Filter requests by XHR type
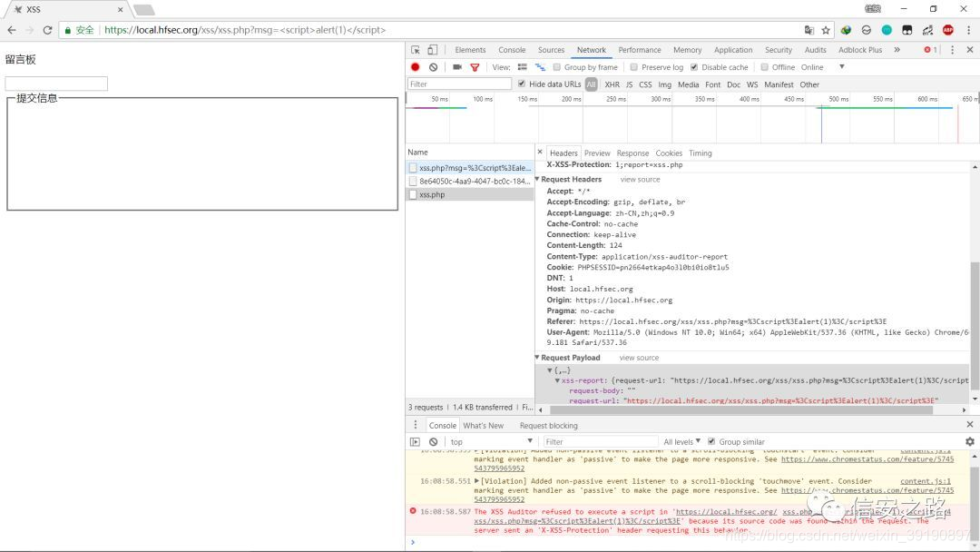This screenshot has width=980, height=552. click(x=612, y=84)
